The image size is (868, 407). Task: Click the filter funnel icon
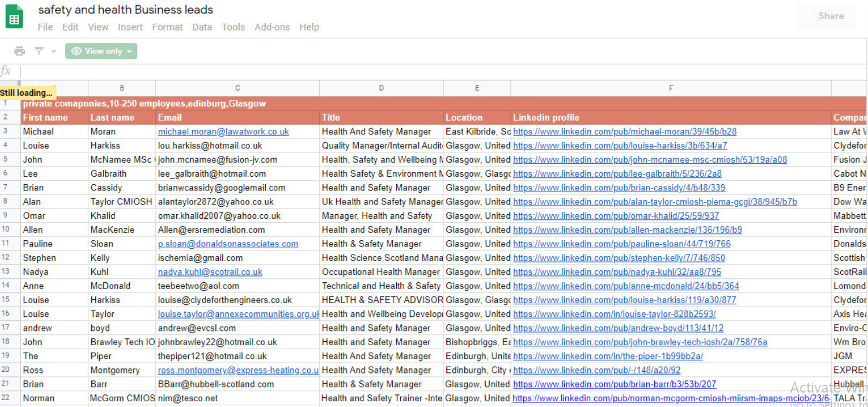click(x=39, y=51)
